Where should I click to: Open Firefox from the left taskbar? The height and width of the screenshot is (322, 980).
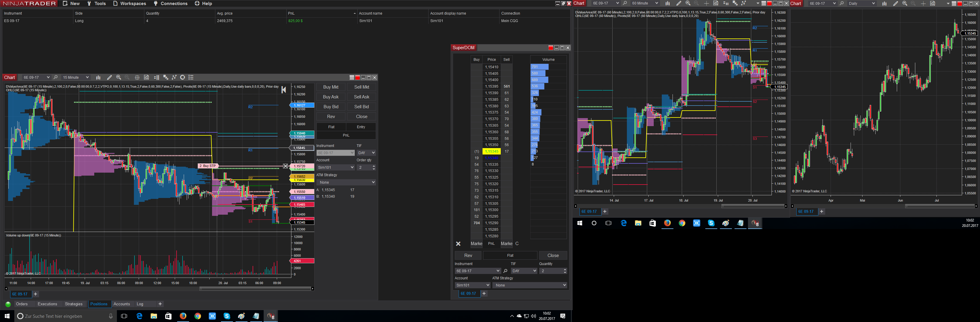point(183,316)
